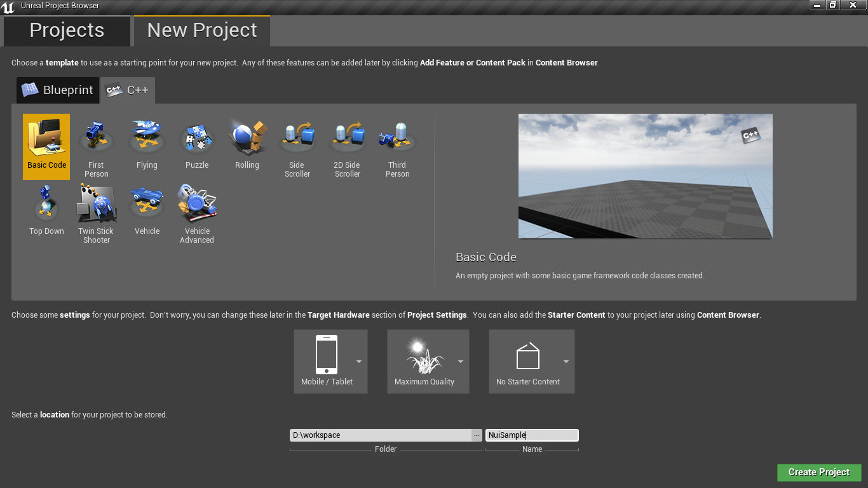868x488 pixels.
Task: Open the Maximum Quality dropdown arrow
Action: click(461, 362)
